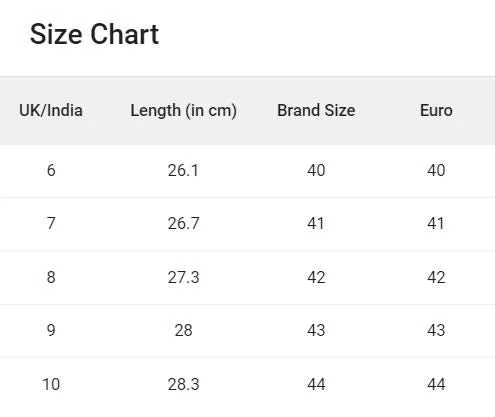Select UK/India size 10 cell

(51, 384)
